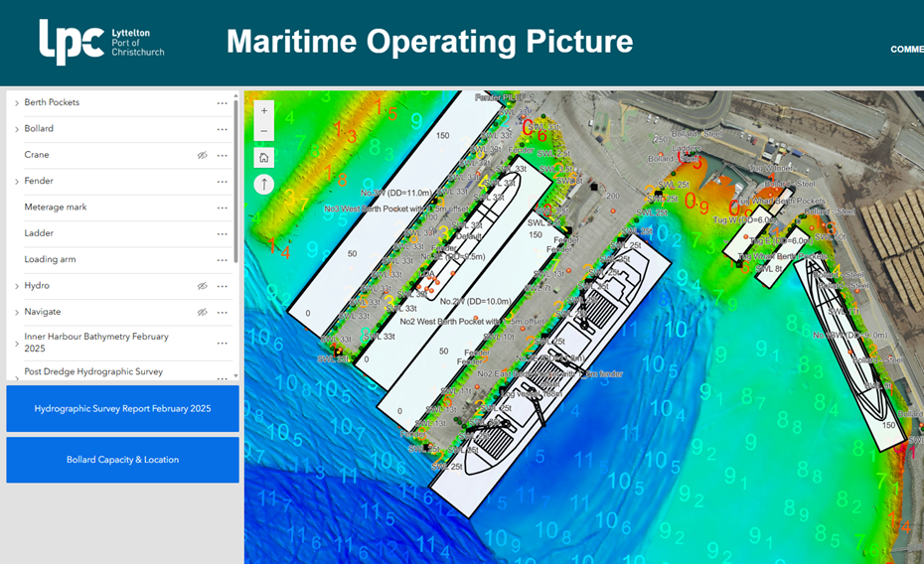Click the LPC Lyttelton Port logo
The image size is (924, 564).
tap(101, 42)
